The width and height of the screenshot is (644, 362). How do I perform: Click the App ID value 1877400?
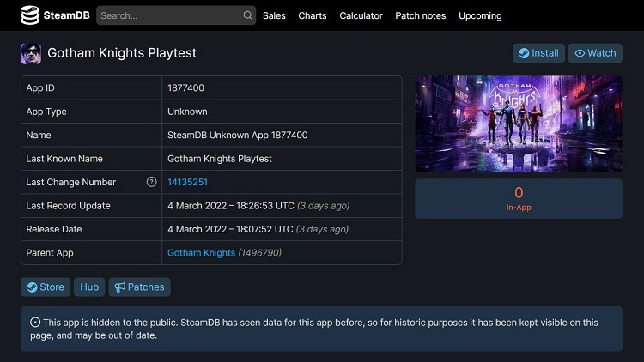click(185, 87)
